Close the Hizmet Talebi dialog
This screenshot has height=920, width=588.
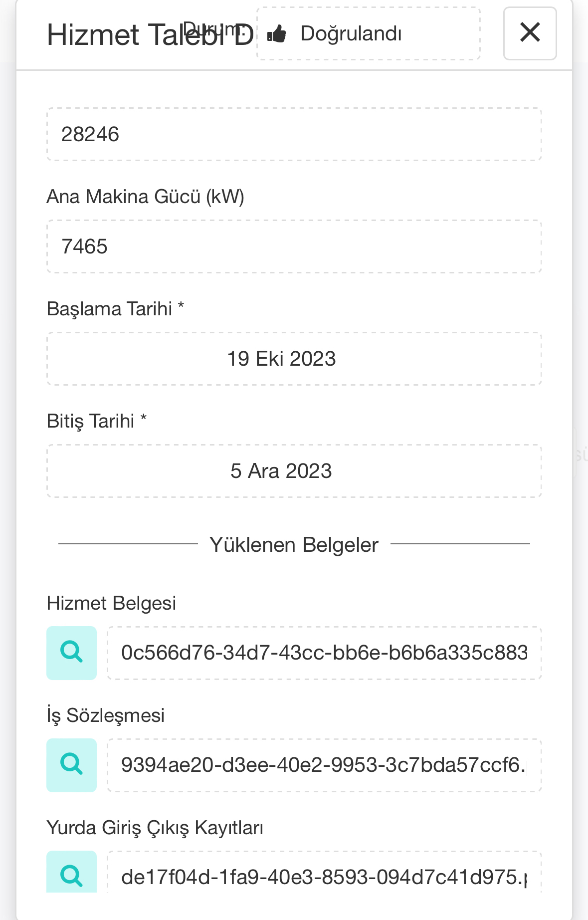530,33
